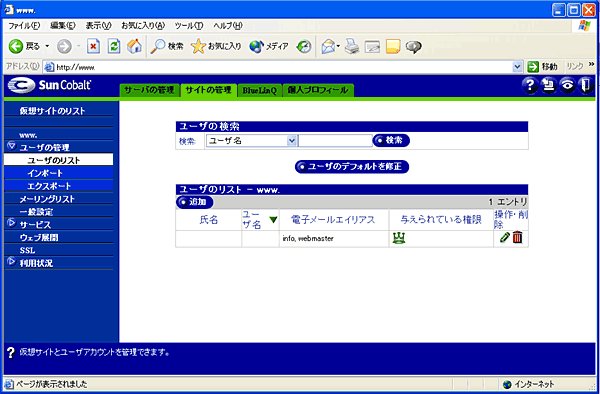Image resolution: width=600 pixels, height=394 pixels.
Task: Open the ヘルプ(H) menu
Action: click(228, 26)
